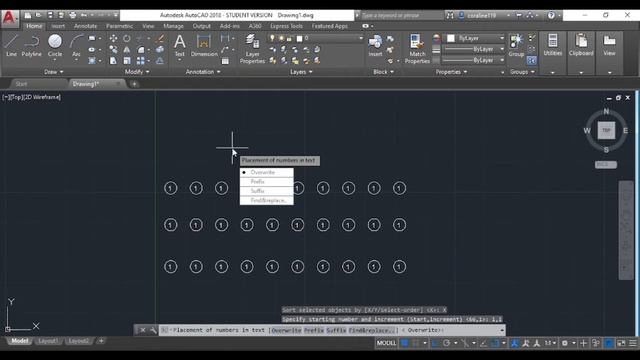Expand the Annotation panel dropdown
The width and height of the screenshot is (640, 360).
tap(203, 72)
